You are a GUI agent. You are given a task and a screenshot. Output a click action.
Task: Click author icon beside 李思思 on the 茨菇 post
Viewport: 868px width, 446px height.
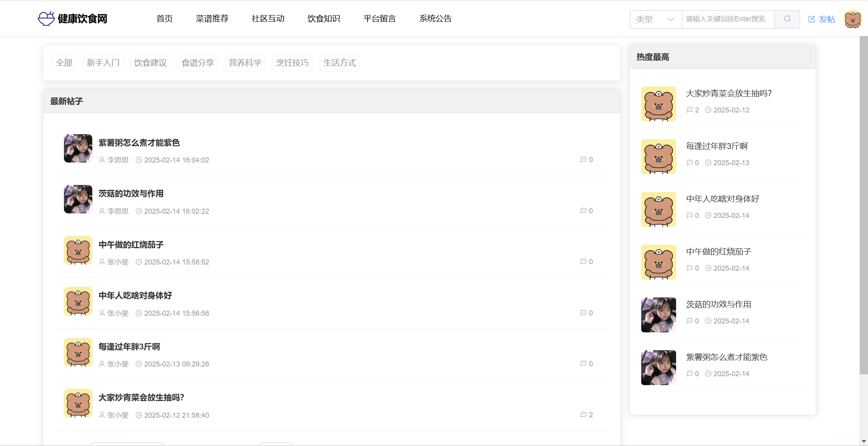point(102,211)
